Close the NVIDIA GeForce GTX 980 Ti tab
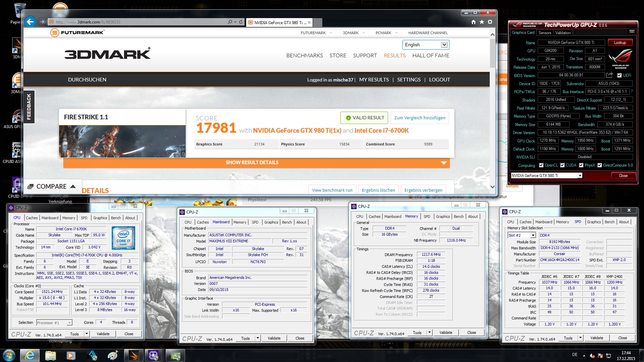Viewport: 644px width, 362px height. point(309,22)
